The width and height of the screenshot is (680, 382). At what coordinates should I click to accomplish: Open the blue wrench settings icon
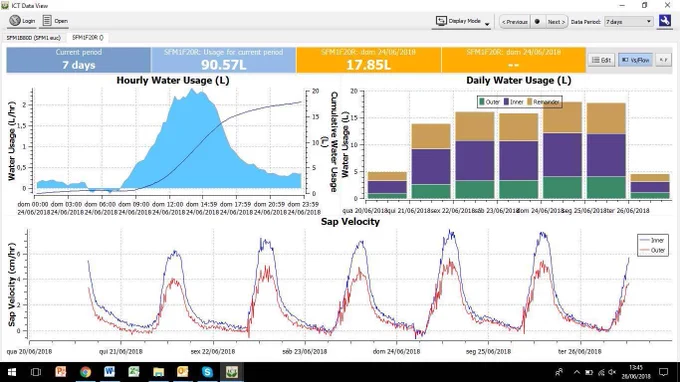[x=664, y=21]
